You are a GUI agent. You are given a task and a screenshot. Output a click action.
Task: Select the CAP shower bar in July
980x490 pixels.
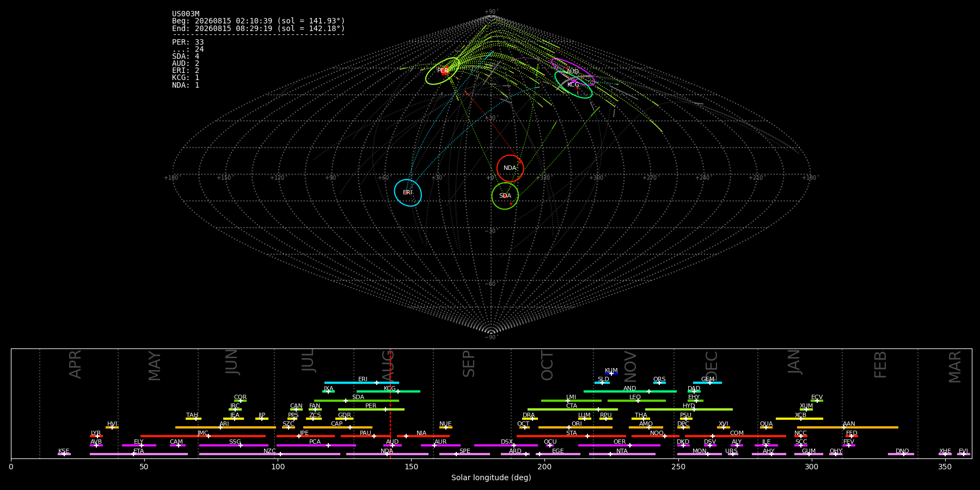click(x=338, y=427)
